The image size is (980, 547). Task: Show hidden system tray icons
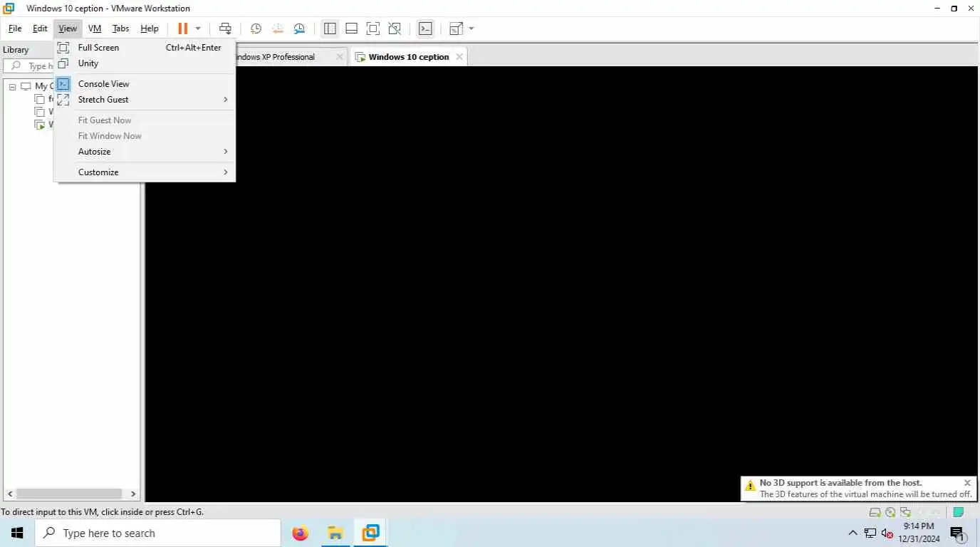(853, 533)
